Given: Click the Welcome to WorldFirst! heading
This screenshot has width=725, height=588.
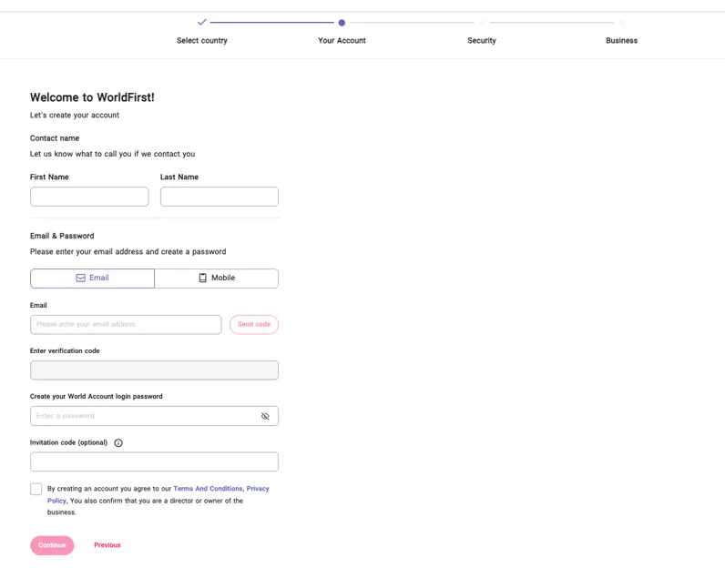Looking at the screenshot, I should (93, 97).
